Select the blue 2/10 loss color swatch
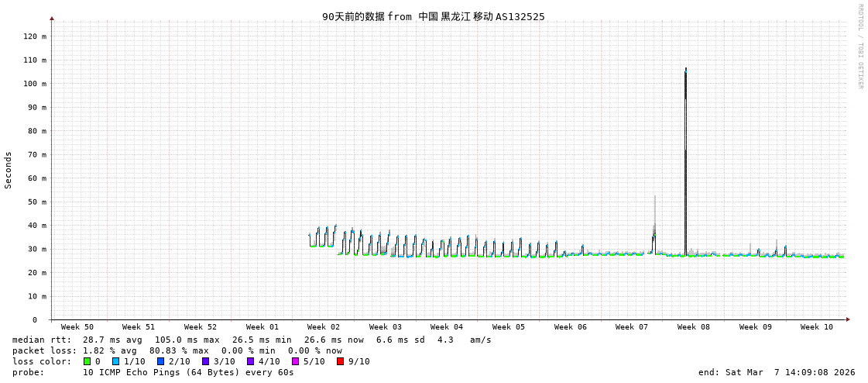 (160, 361)
